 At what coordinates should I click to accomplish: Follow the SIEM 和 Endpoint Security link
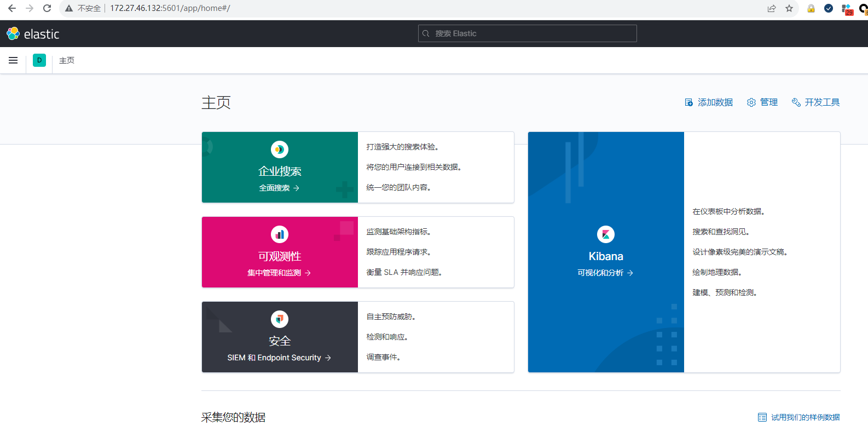pyautogui.click(x=279, y=358)
